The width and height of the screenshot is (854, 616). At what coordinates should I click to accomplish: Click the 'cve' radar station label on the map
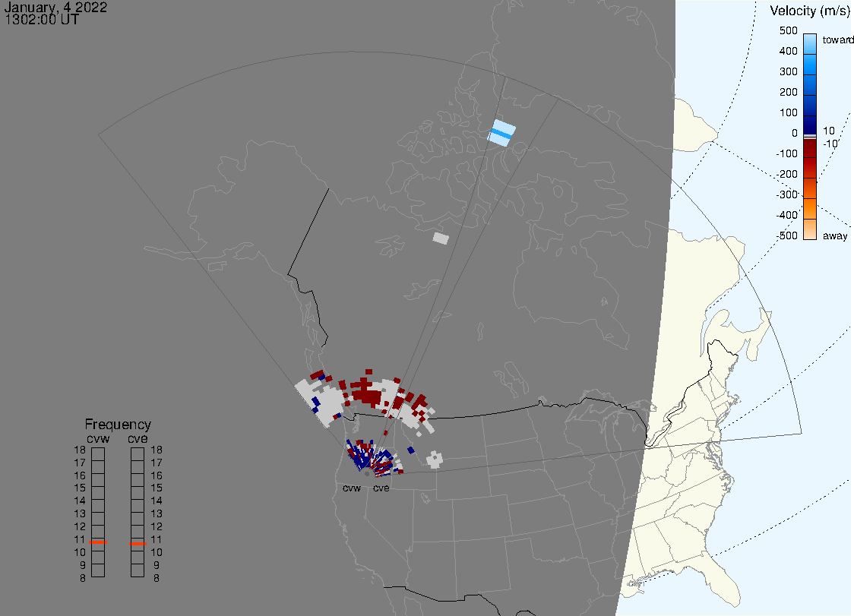click(x=381, y=488)
